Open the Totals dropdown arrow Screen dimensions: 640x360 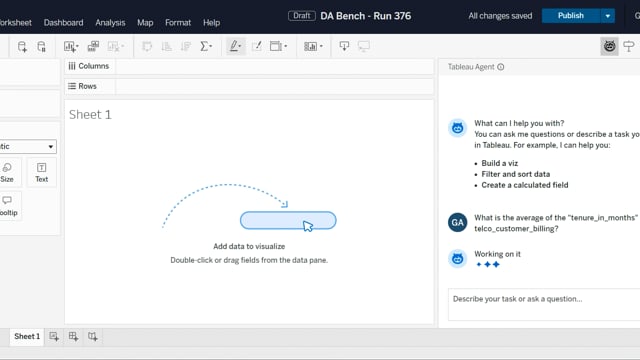click(211, 46)
